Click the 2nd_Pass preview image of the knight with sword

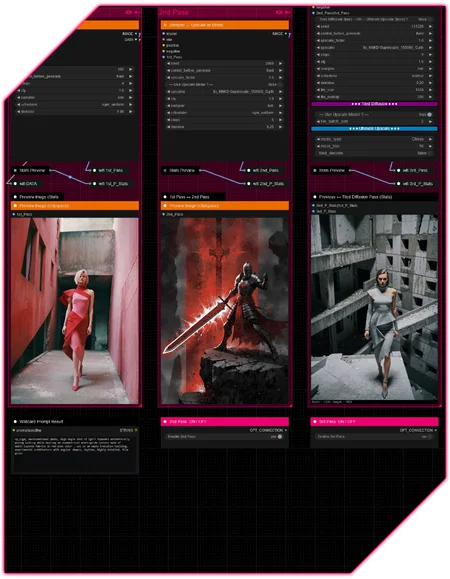[x=225, y=311]
